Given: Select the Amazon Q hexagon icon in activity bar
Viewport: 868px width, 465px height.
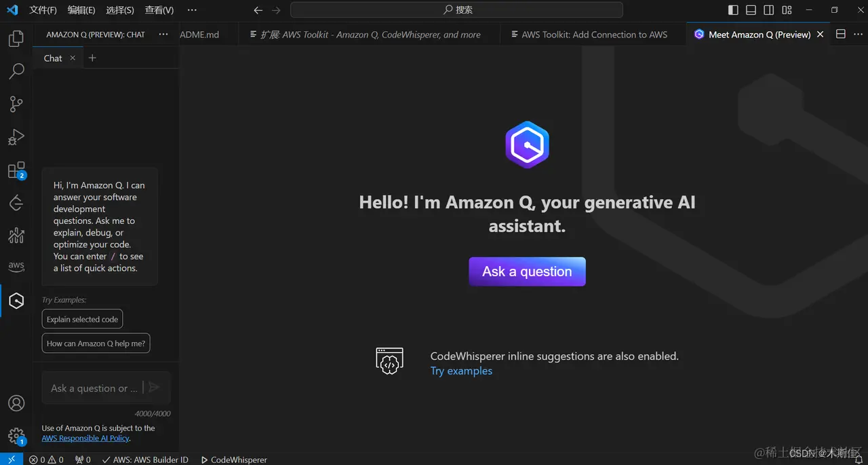Looking at the screenshot, I should coord(16,300).
